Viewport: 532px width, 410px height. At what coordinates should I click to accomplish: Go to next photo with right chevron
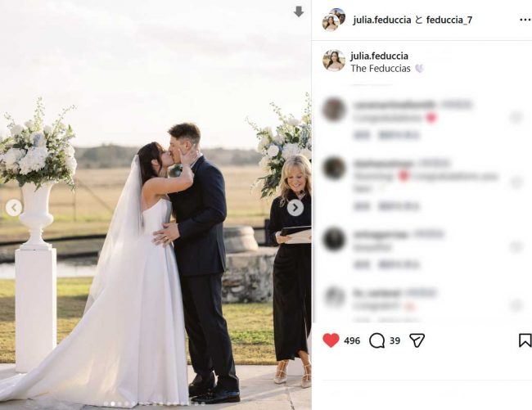click(295, 208)
